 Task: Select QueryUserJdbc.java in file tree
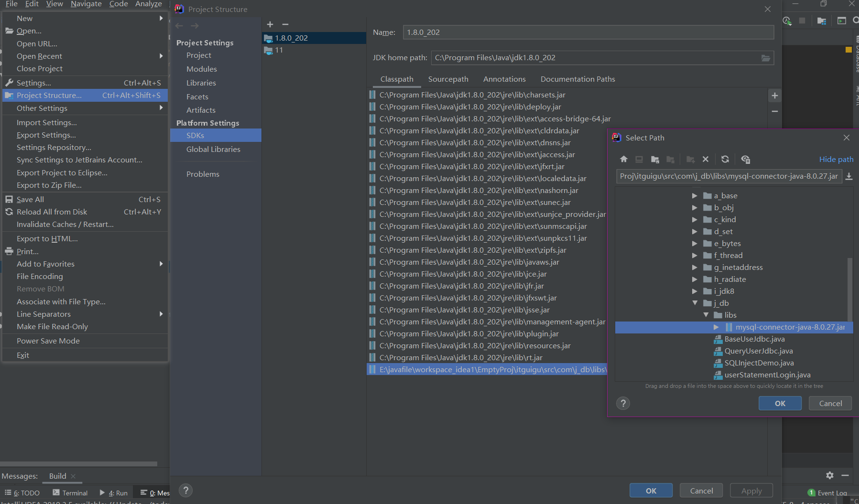tap(758, 351)
